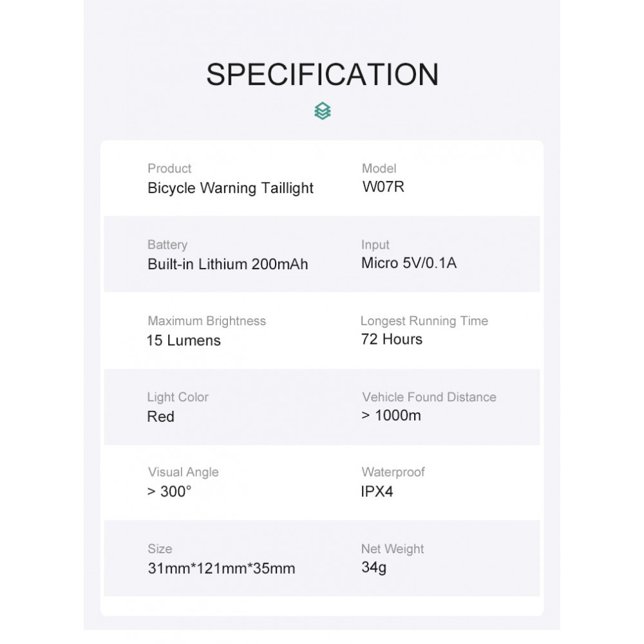The height and width of the screenshot is (644, 644).
Task: Click the Bicycle Warning Taillight value
Action: click(230, 188)
